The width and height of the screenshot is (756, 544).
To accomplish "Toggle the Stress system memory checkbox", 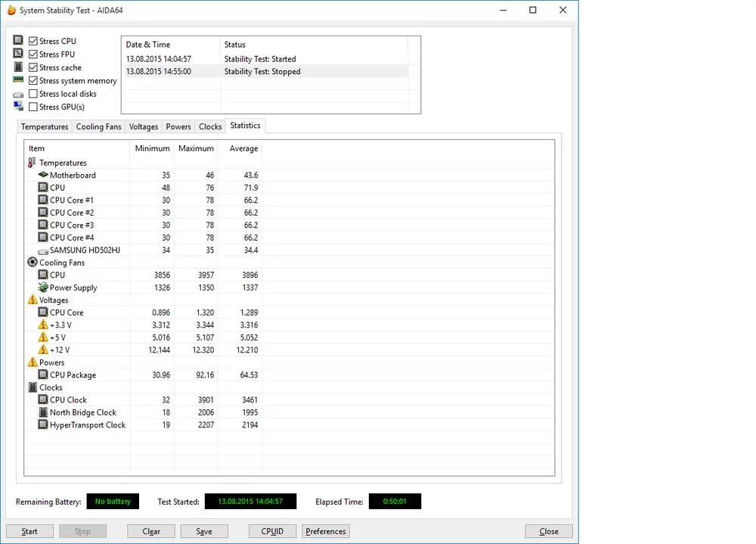I will (x=33, y=81).
